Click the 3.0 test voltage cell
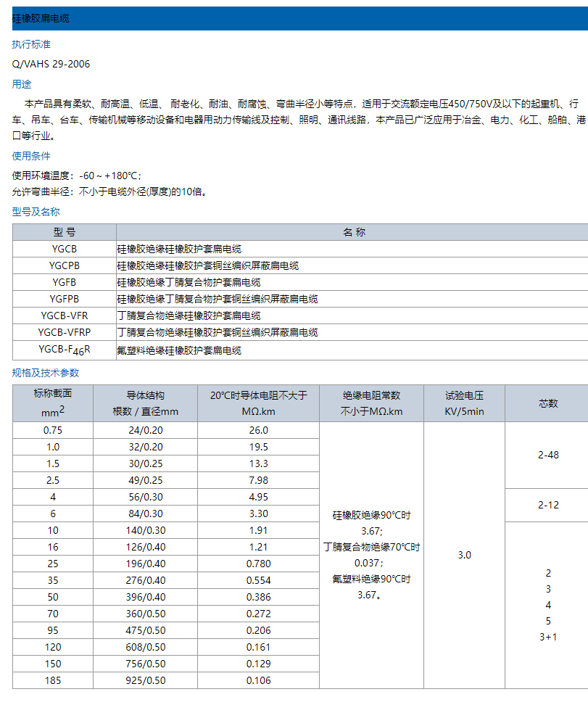This screenshot has width=588, height=705. 464,555
